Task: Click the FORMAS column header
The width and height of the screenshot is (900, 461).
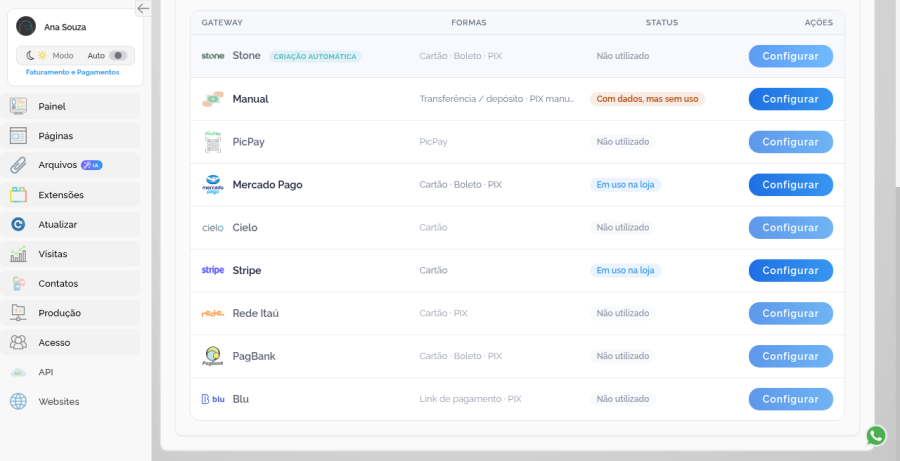Action: pyautogui.click(x=469, y=22)
